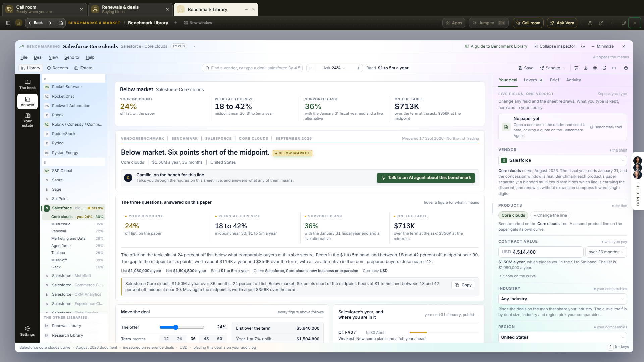Image resolution: width=644 pixels, height=362 pixels.
Task: Select 60 months term option
Action: coord(220,339)
